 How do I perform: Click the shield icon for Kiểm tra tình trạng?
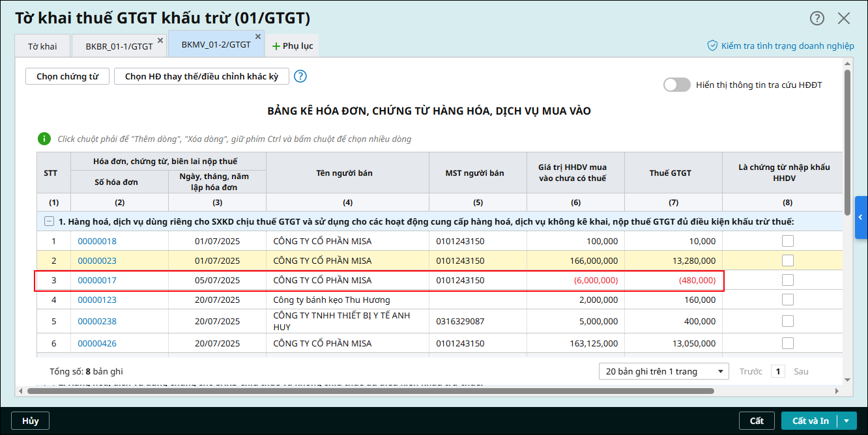pyautogui.click(x=712, y=46)
